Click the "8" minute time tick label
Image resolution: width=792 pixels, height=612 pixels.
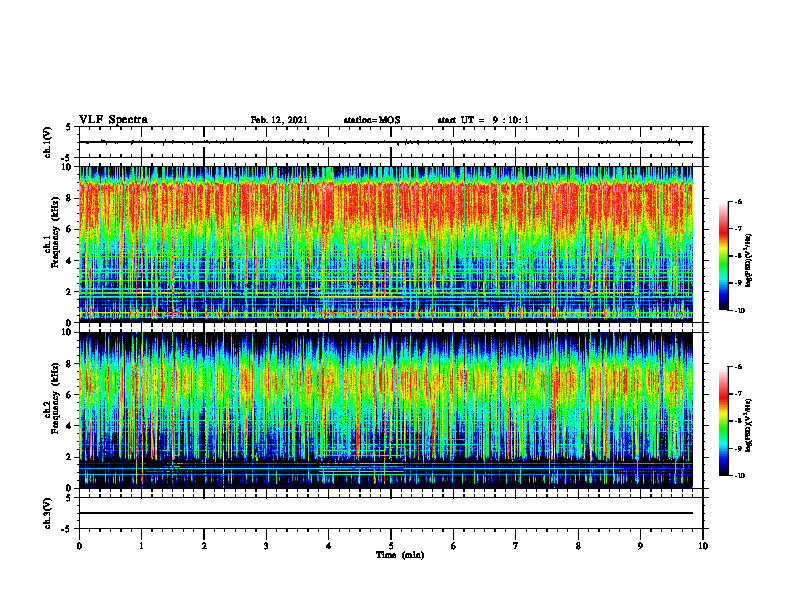point(578,546)
